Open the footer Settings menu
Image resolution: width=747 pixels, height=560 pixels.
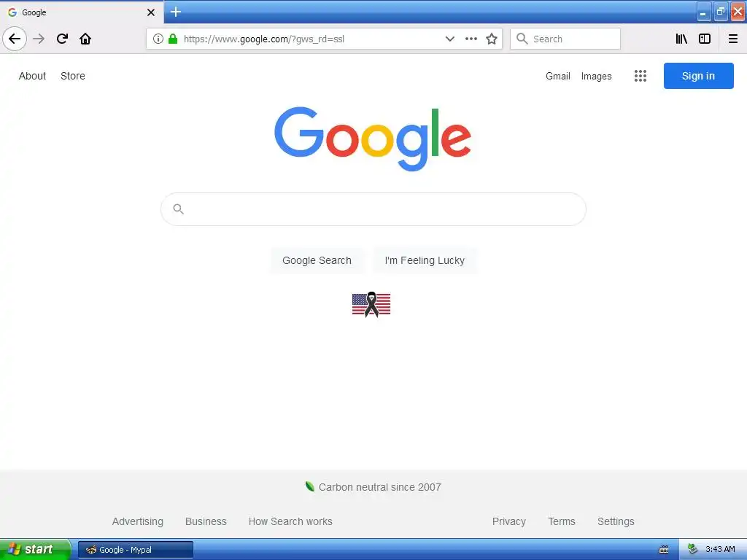(616, 521)
